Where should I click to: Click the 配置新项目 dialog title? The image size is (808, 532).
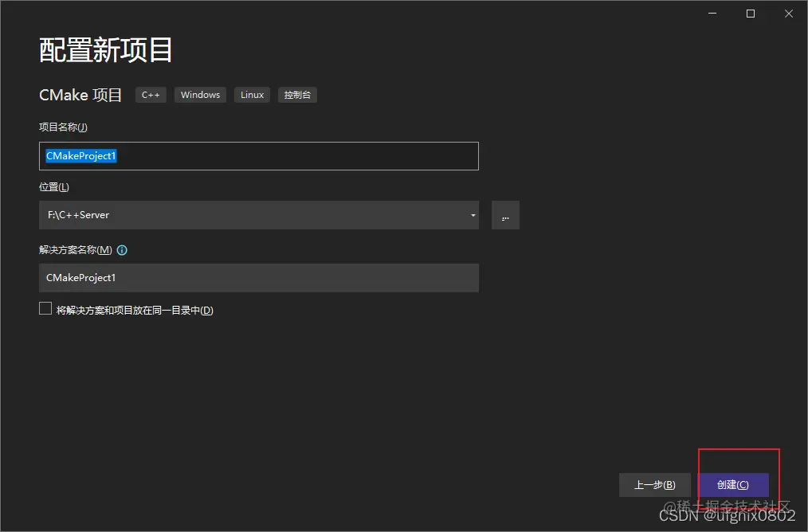click(104, 49)
